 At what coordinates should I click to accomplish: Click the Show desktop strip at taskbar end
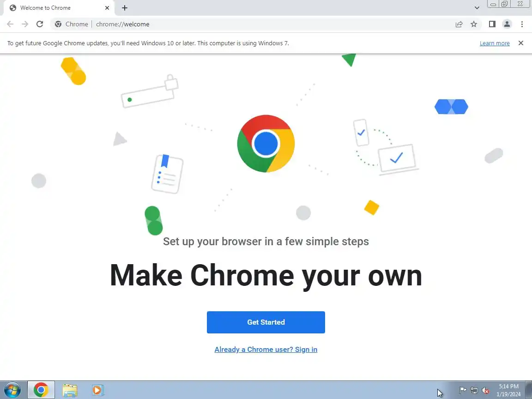529,390
